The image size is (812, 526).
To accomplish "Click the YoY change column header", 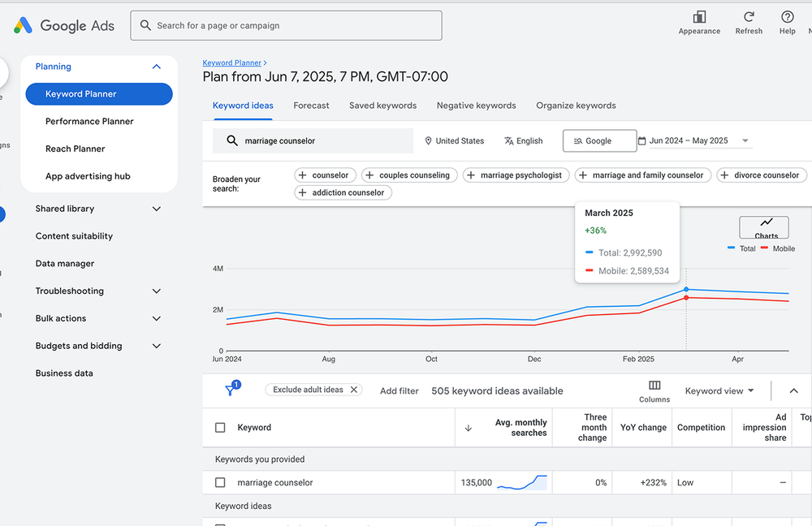I will (x=643, y=428).
